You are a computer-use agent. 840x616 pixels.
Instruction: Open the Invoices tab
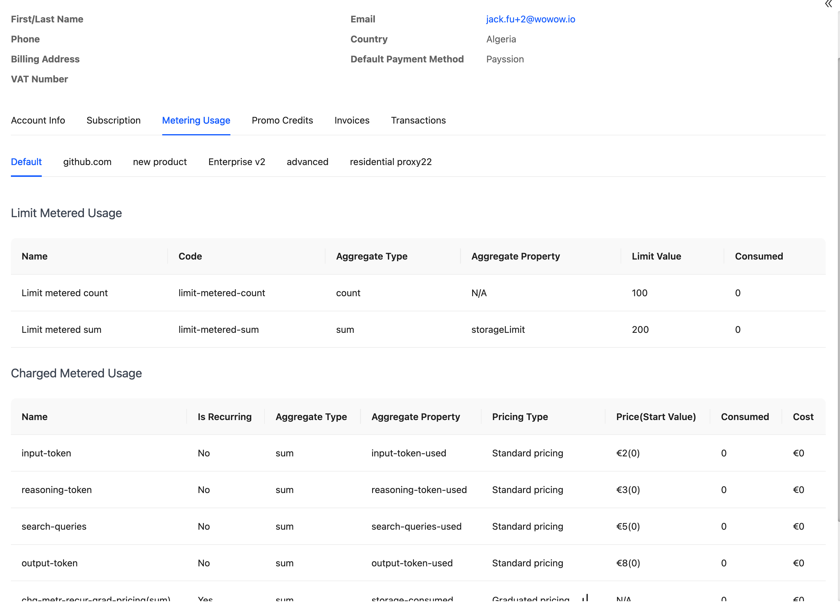coord(352,120)
